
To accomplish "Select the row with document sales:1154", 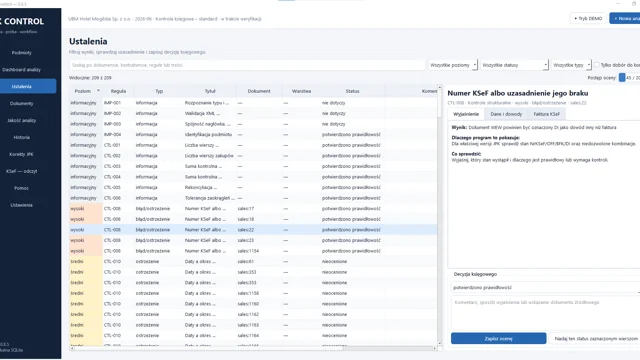I will pos(253,251).
